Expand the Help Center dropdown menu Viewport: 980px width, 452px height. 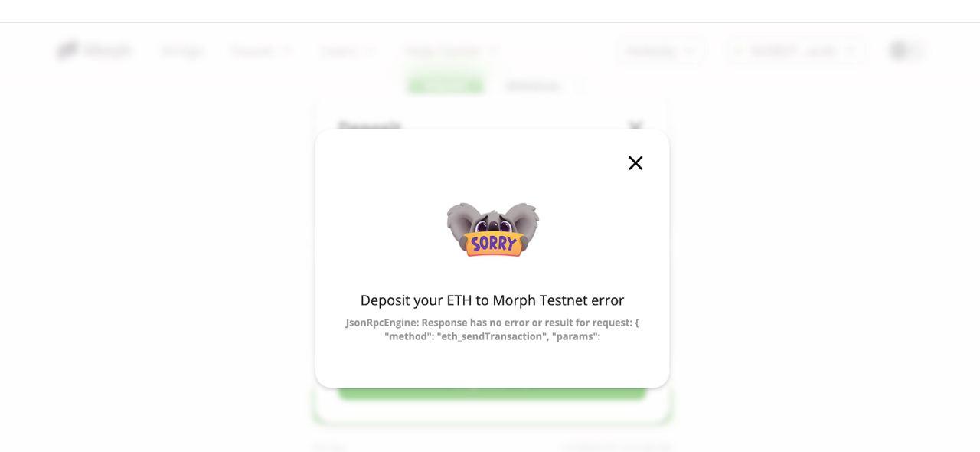coord(452,51)
